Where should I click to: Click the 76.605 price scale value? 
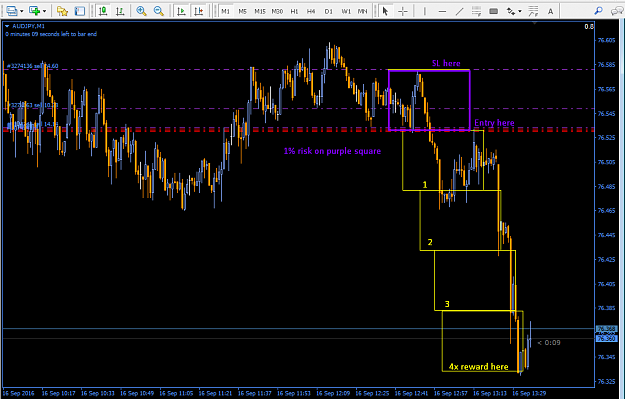(606, 40)
